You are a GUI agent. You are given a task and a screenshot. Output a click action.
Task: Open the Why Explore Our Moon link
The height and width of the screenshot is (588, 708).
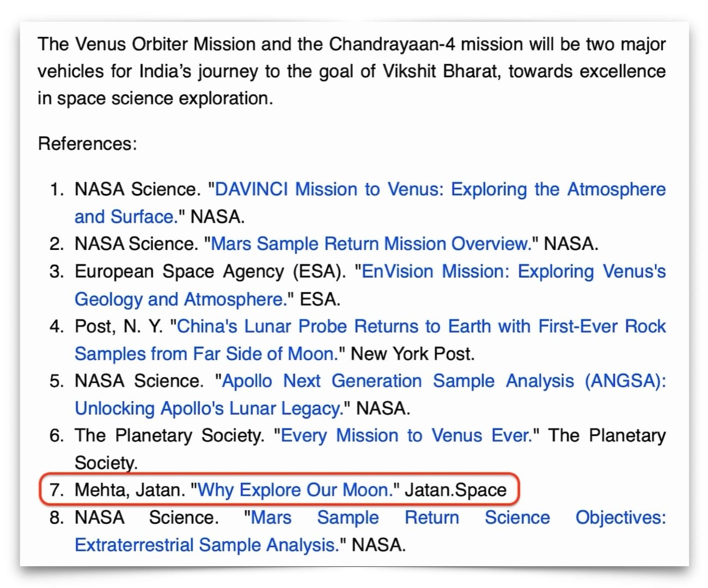click(x=295, y=490)
